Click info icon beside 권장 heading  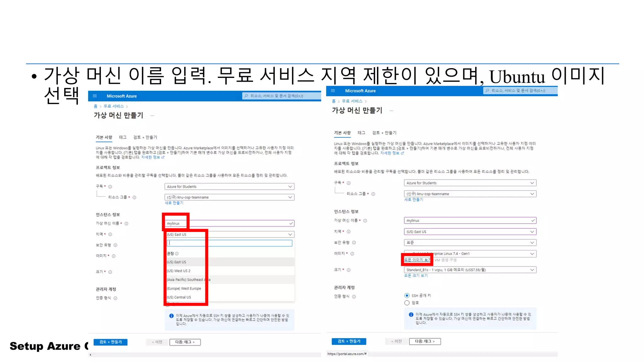(x=177, y=254)
